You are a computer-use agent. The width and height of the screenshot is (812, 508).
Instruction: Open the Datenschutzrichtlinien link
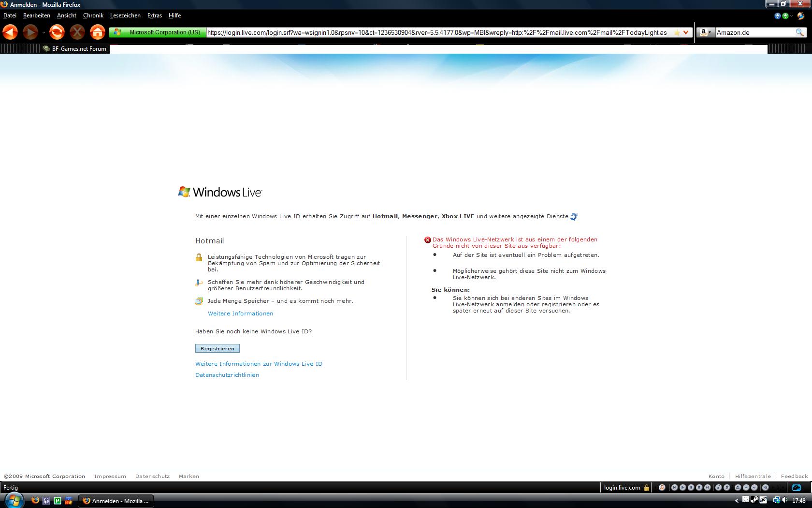pos(227,375)
